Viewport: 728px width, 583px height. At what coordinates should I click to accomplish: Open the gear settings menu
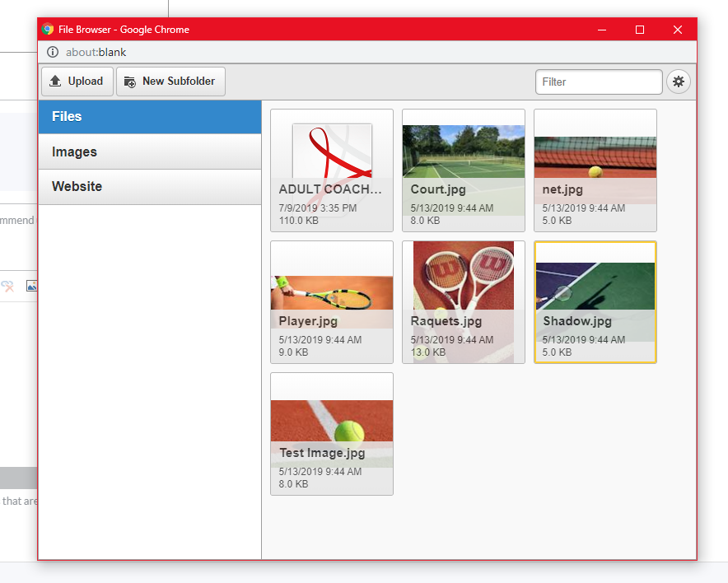(679, 82)
